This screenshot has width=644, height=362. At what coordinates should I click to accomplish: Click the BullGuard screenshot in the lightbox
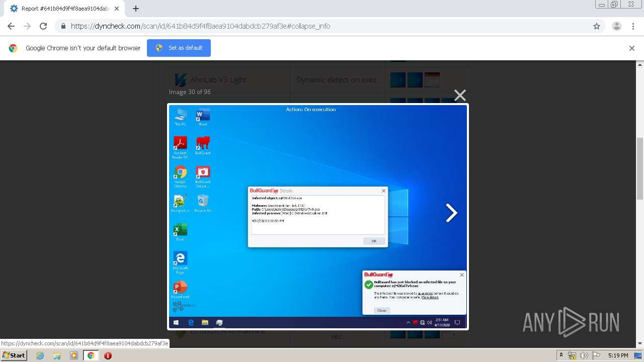(x=318, y=216)
